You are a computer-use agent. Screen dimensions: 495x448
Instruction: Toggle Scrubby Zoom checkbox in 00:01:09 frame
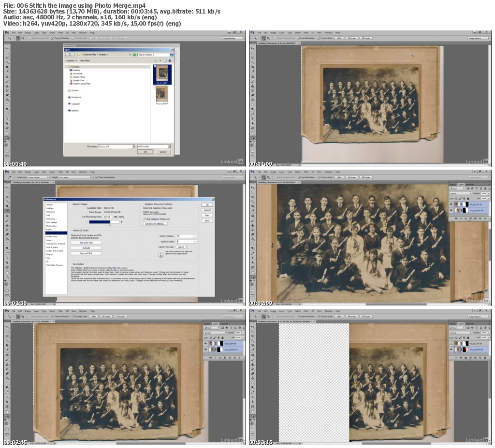tap(319, 38)
